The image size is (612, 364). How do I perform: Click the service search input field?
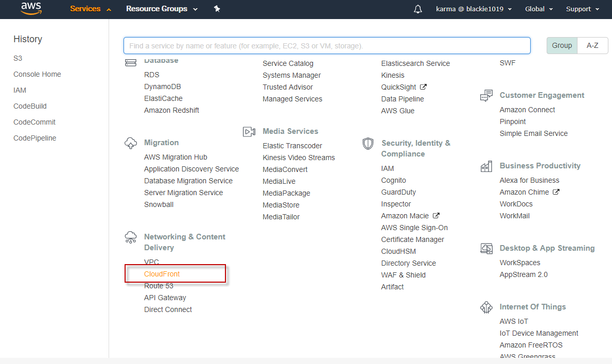pyautogui.click(x=327, y=46)
